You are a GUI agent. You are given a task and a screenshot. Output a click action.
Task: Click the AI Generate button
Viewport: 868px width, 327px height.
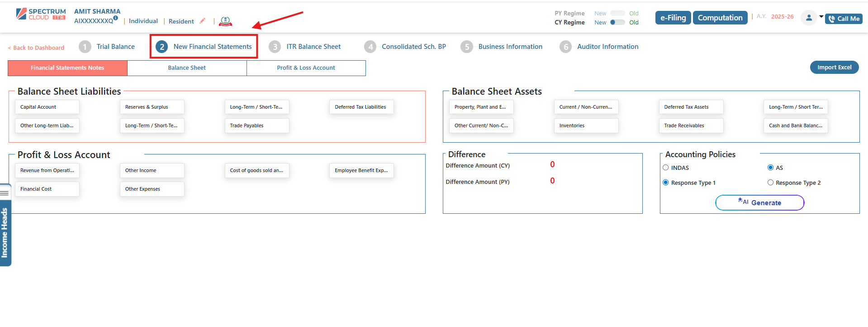(759, 202)
